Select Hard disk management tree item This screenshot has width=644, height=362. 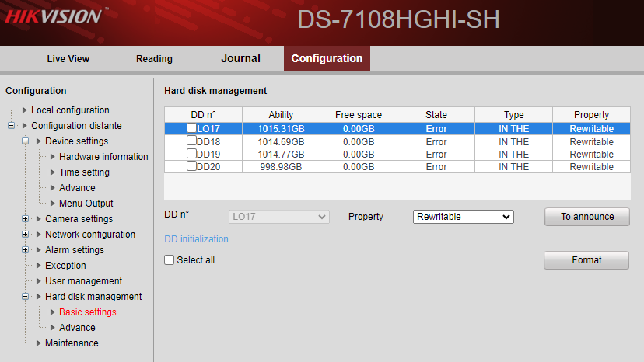point(93,296)
